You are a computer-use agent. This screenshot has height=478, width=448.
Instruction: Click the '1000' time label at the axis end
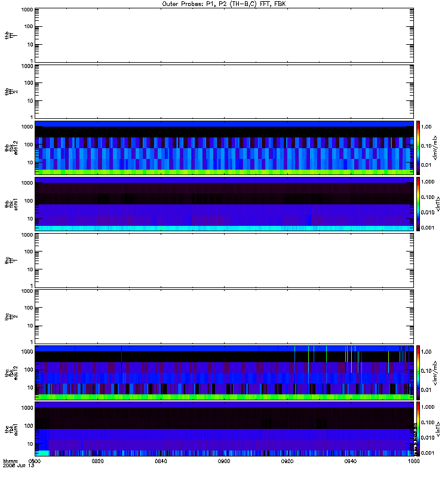413,461
